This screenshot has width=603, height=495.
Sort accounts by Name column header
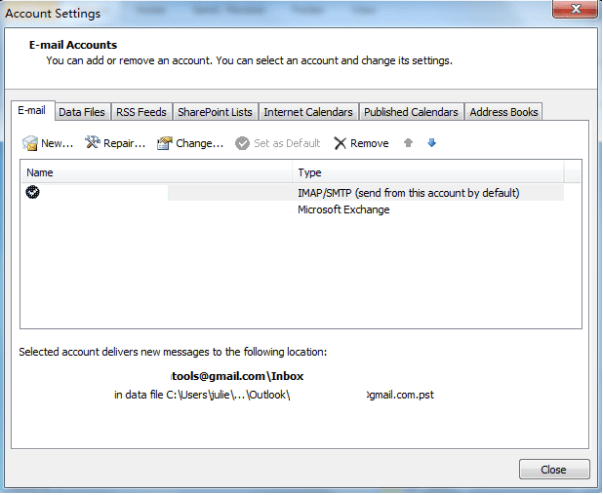click(157, 172)
